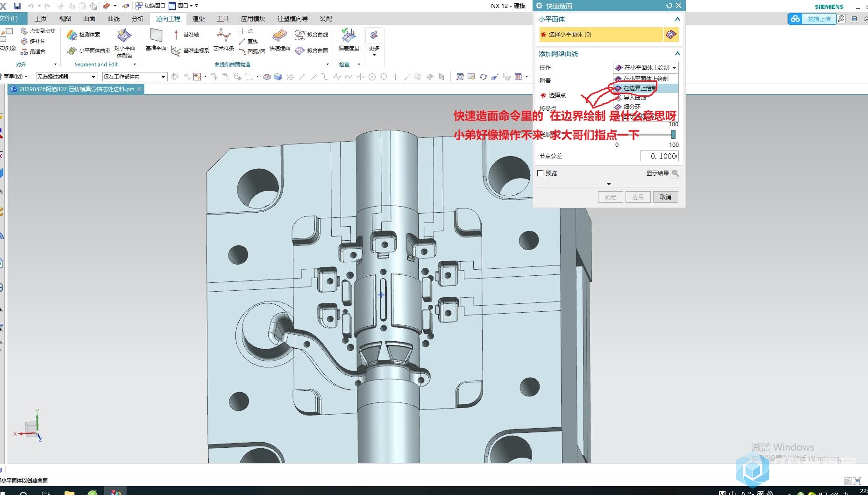Click the smoothness slider handle
The height and width of the screenshot is (495, 868).
[x=673, y=135]
